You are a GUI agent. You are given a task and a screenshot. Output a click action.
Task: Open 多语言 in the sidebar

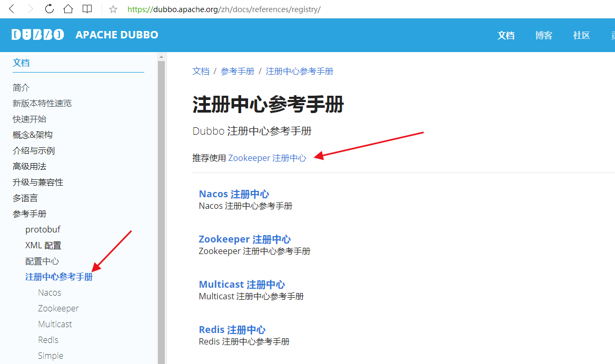coord(25,198)
